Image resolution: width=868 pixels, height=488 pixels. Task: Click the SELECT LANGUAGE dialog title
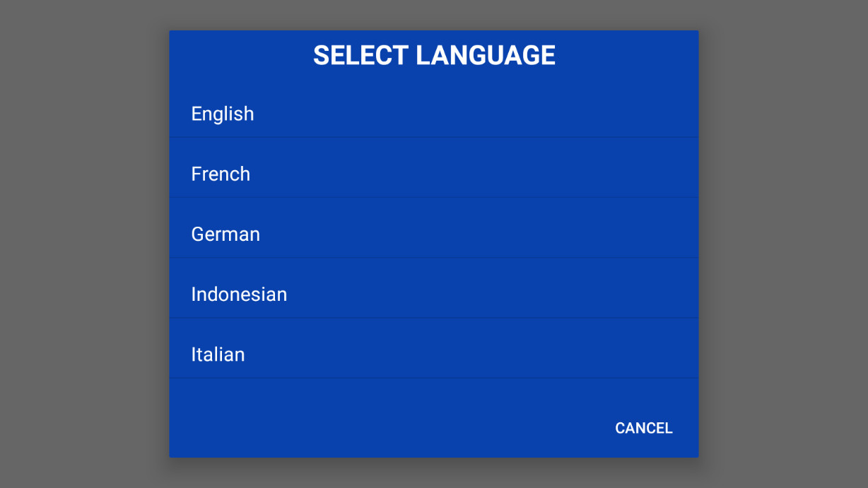[x=434, y=56]
